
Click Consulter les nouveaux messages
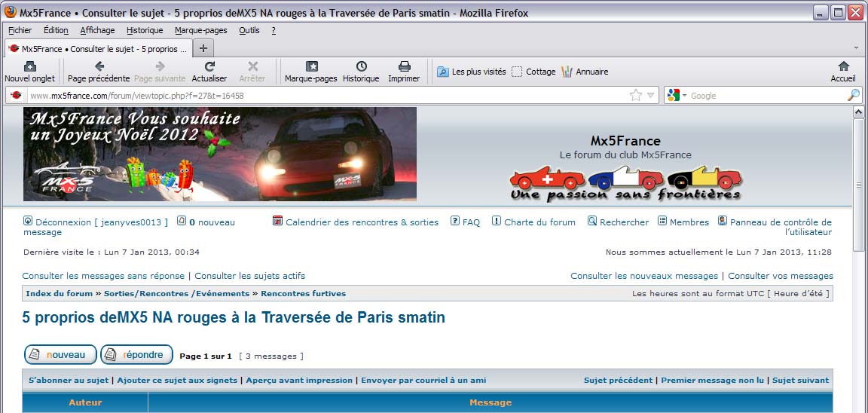(644, 276)
